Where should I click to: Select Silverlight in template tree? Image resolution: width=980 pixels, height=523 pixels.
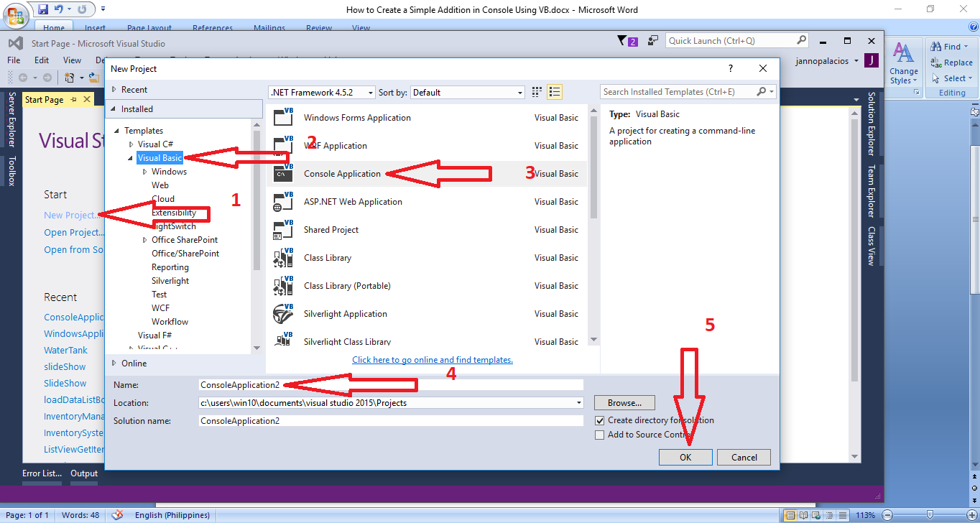point(170,281)
